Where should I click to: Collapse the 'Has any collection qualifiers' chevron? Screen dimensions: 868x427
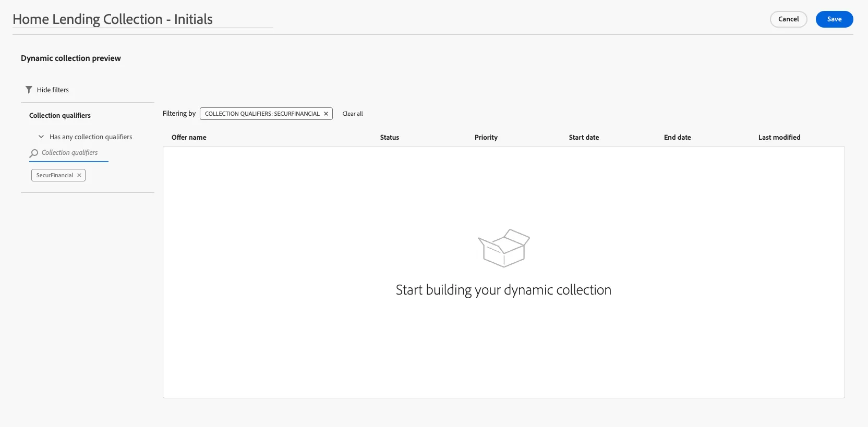coord(41,137)
